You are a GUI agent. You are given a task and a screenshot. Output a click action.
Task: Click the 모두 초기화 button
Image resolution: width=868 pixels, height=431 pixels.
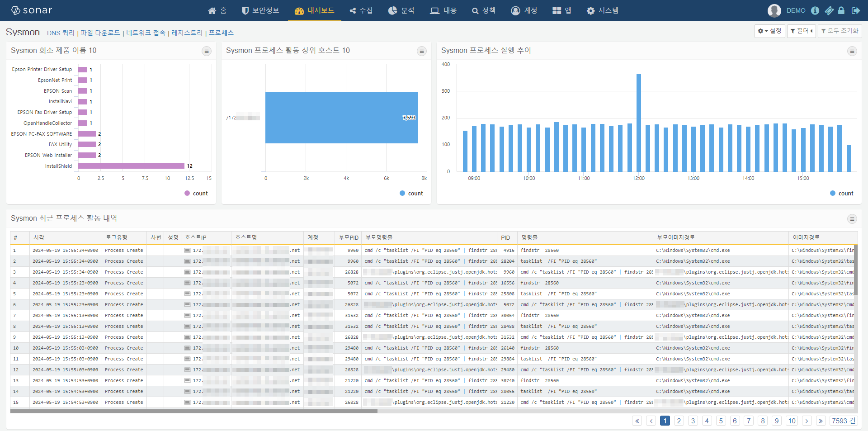(840, 31)
